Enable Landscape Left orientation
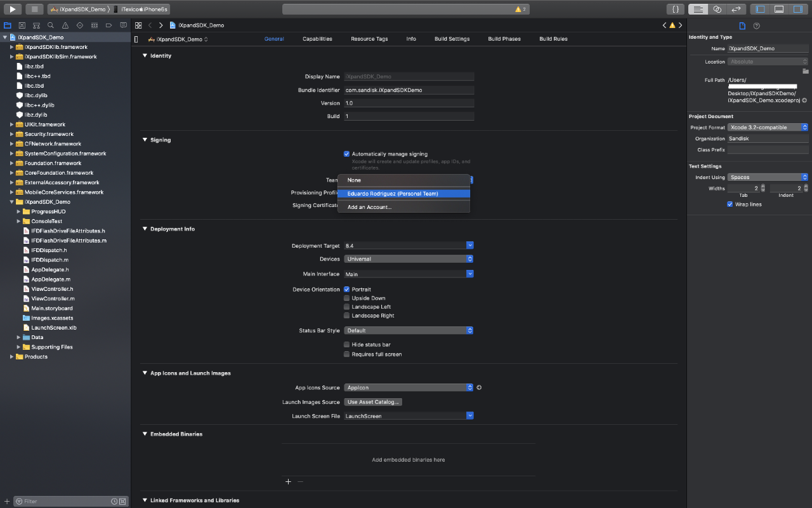 pos(347,307)
